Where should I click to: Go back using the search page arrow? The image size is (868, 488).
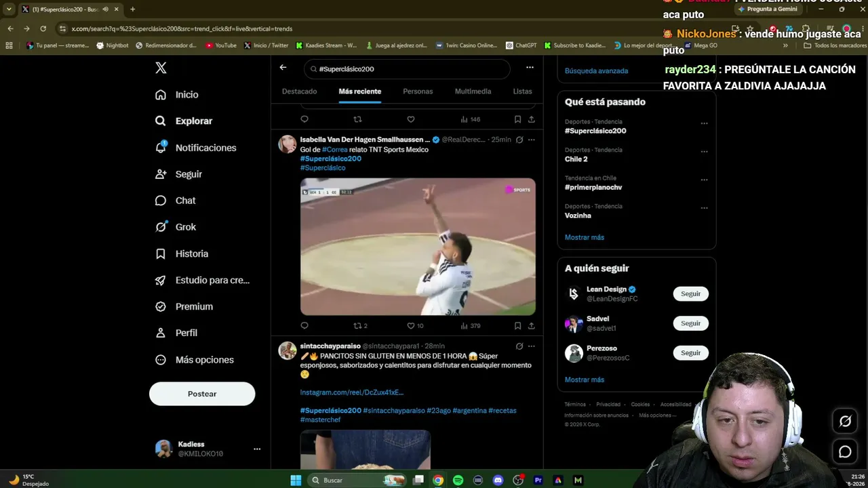(x=283, y=68)
